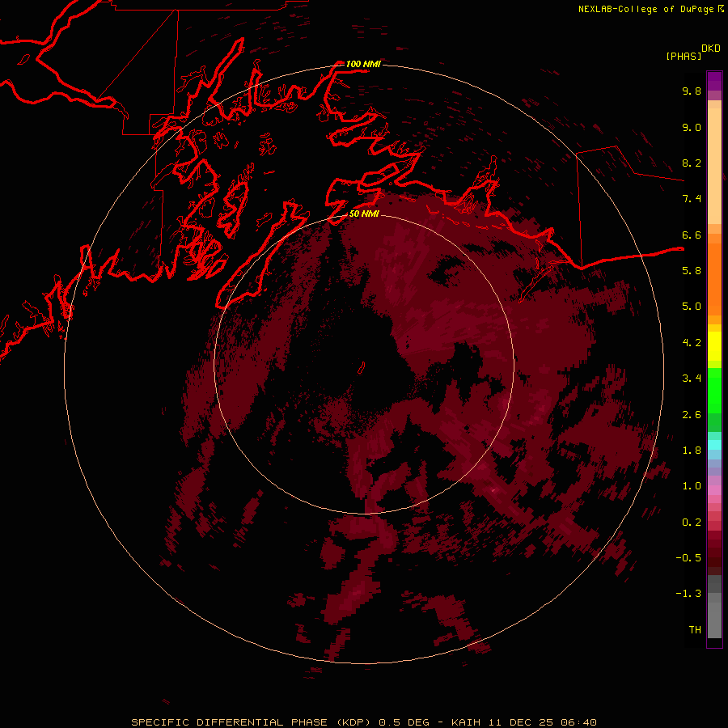
Task: Click the 1.8 legend value
Action: pyautogui.click(x=692, y=451)
